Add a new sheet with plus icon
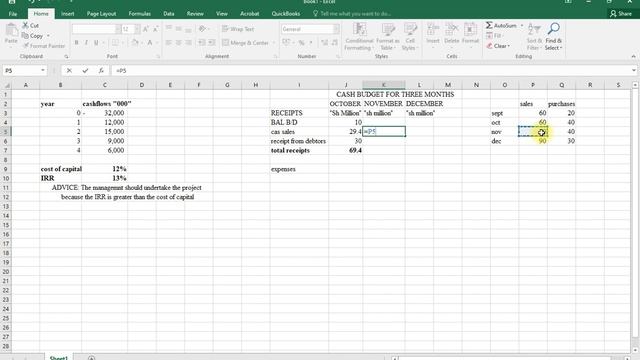This screenshot has width=640, height=360. click(91, 358)
